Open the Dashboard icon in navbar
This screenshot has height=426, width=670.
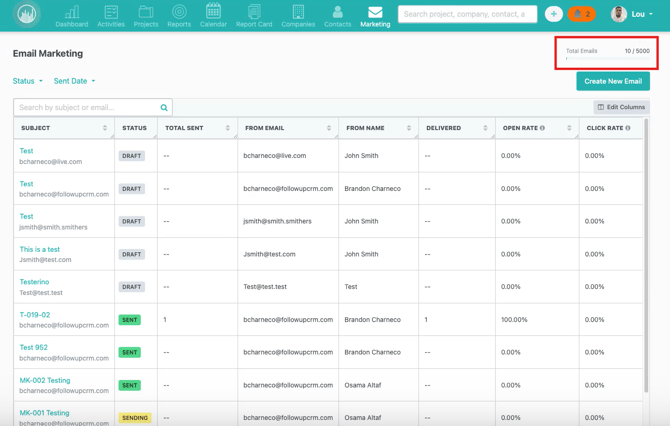click(x=72, y=15)
